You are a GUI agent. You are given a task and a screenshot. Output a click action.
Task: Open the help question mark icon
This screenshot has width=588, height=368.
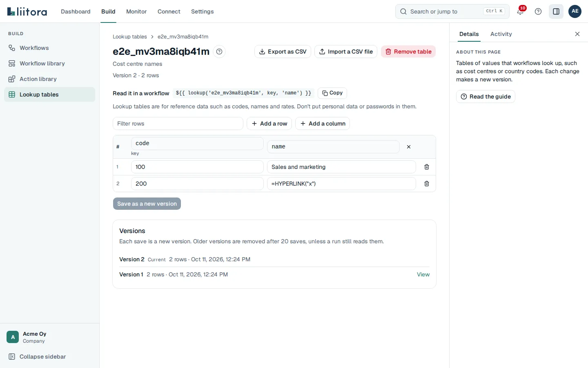pyautogui.click(x=538, y=11)
